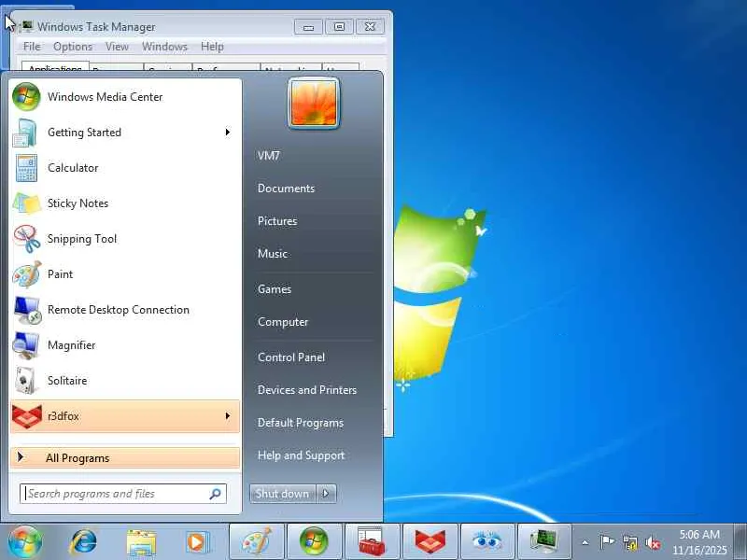Open Help and Support link

301,455
